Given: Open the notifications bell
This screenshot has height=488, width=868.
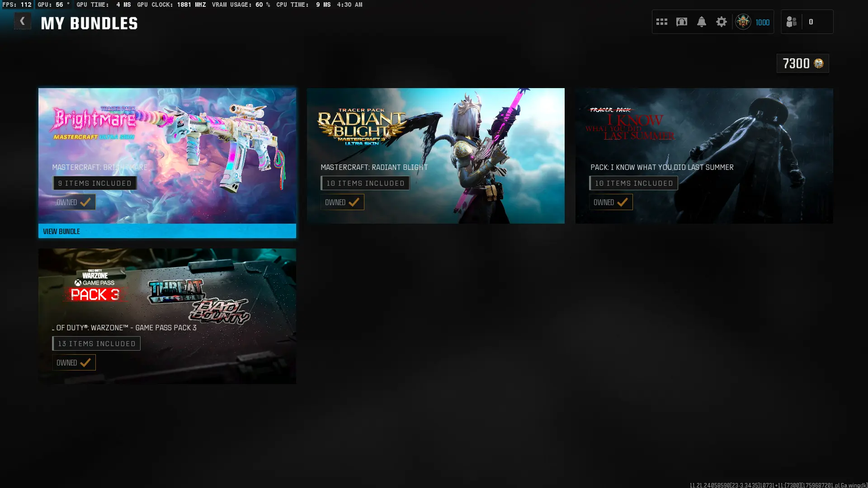Looking at the screenshot, I should tap(701, 22).
